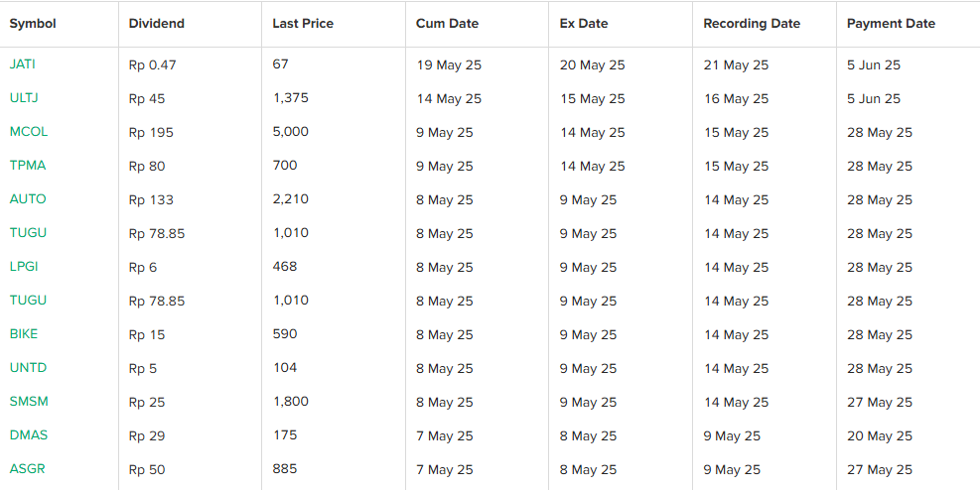The image size is (980, 490).
Task: Select the TPMA ticker link
Action: (x=28, y=166)
